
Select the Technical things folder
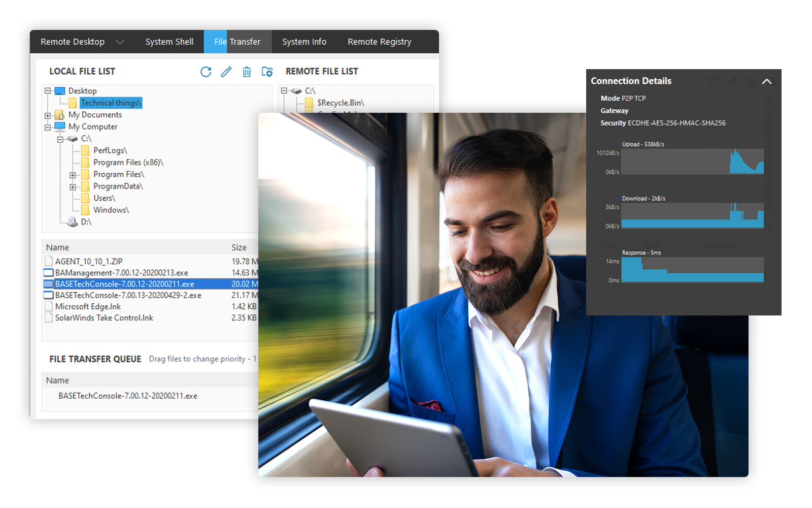[111, 103]
